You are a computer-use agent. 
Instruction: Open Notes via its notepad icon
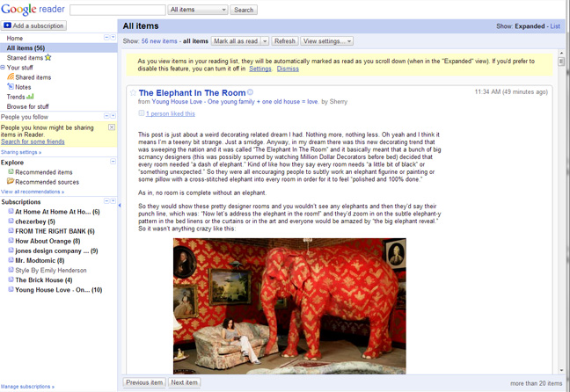[11, 87]
